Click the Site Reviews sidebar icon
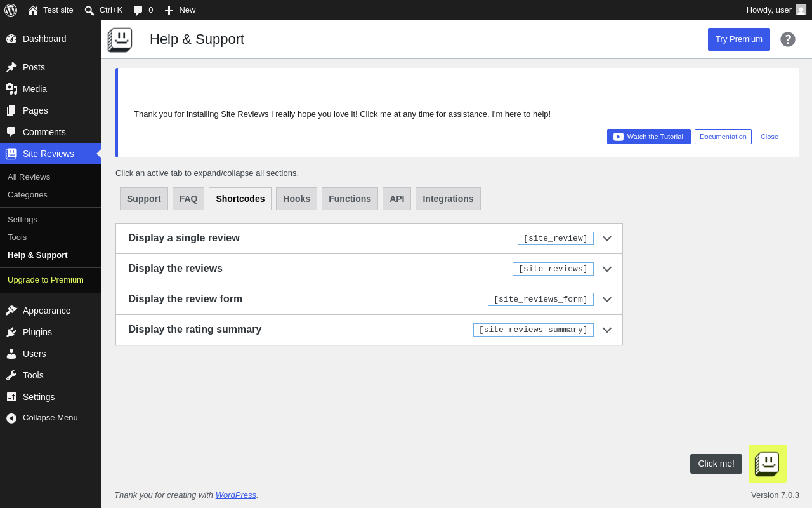The width and height of the screenshot is (812, 508). pos(11,154)
